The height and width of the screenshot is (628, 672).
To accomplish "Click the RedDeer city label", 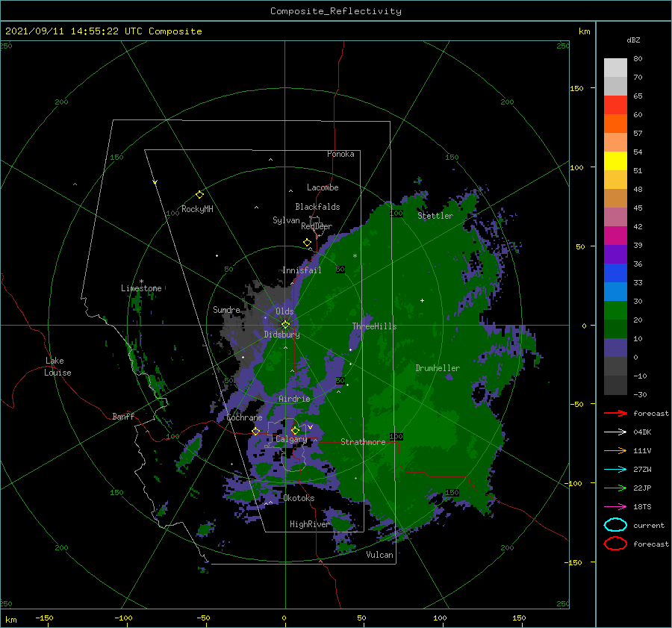I will (317, 226).
